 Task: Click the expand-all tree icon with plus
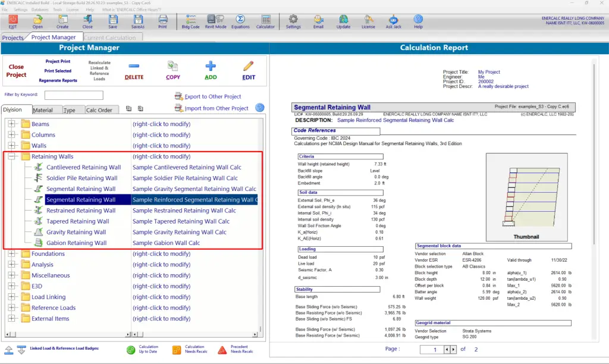pyautogui.click(x=140, y=109)
